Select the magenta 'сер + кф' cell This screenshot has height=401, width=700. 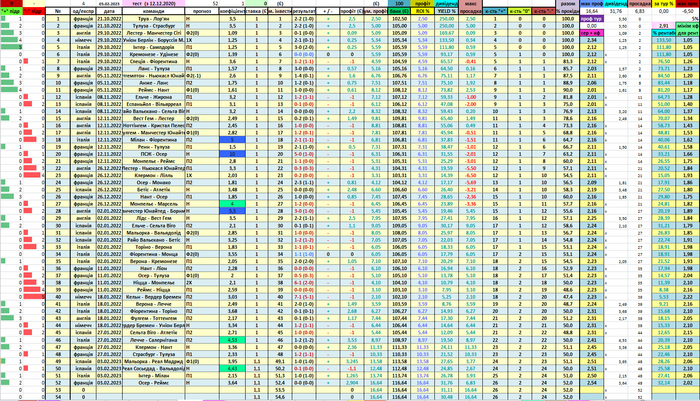[592, 33]
